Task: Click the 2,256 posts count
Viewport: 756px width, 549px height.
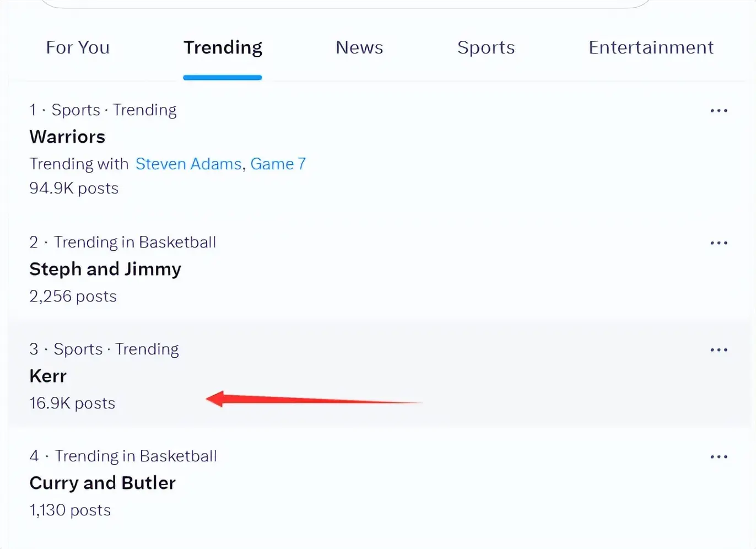Action: coord(73,297)
